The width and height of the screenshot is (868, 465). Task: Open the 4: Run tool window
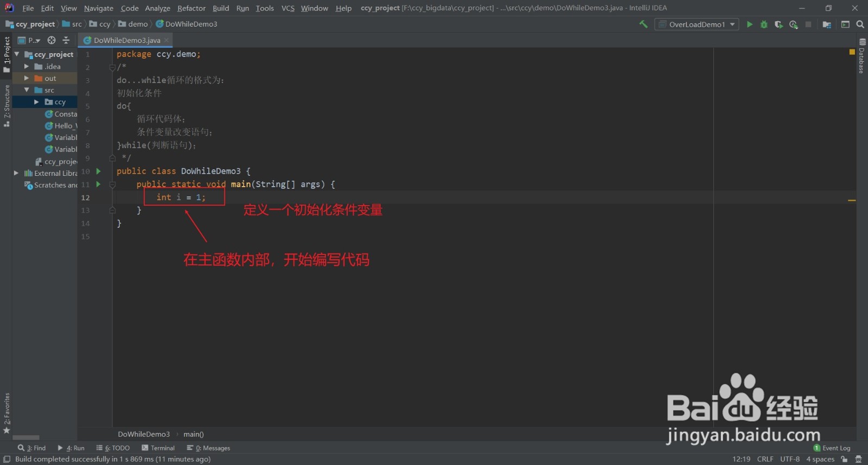[x=71, y=448]
